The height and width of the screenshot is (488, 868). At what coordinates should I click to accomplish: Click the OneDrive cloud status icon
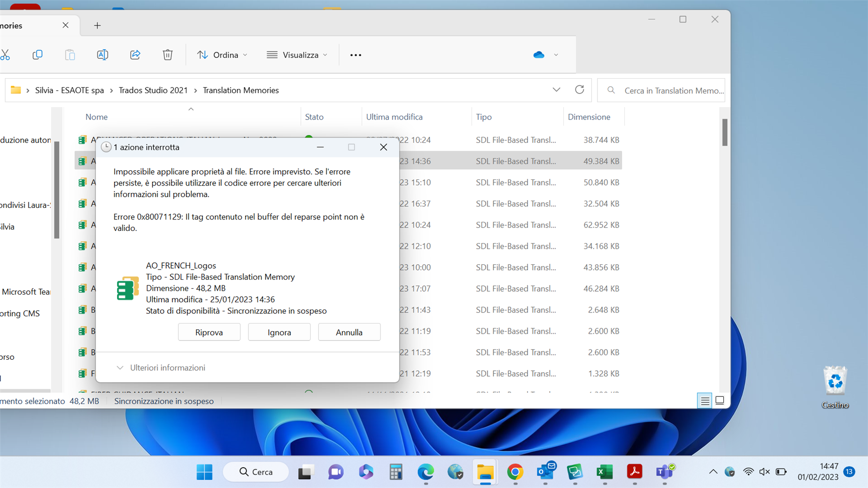(539, 55)
